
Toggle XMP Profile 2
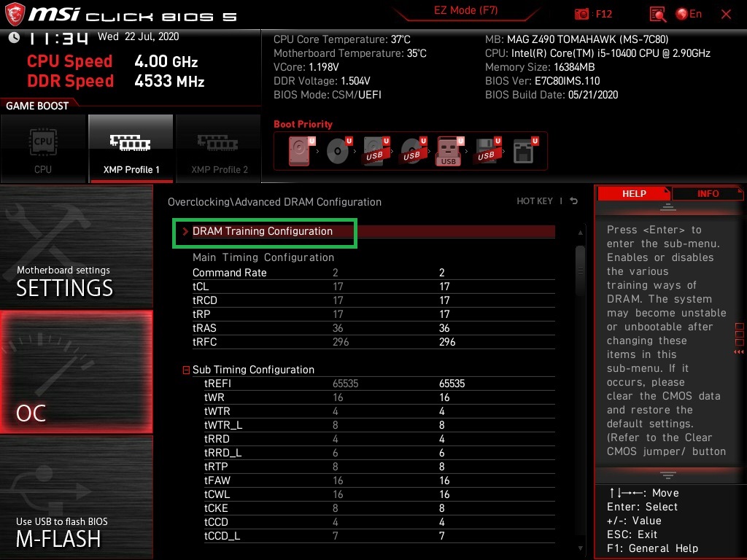(219, 149)
